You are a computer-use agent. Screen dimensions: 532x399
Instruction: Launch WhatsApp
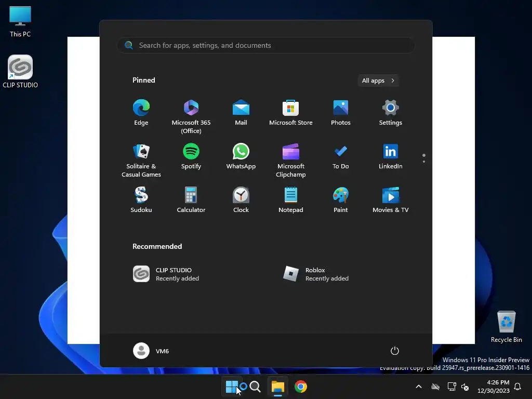(241, 157)
